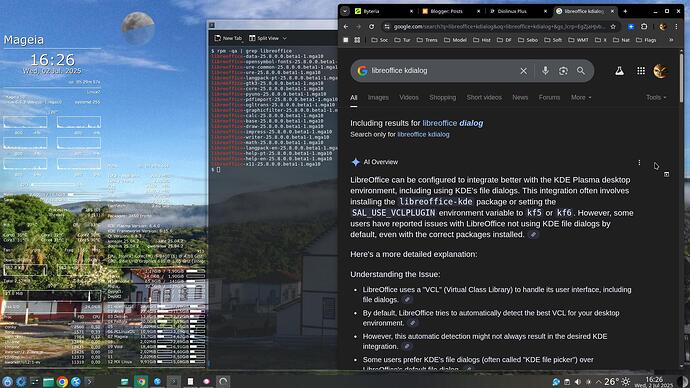Viewport: 690px width, 388px height.
Task: Open the Tools dropdown
Action: click(x=656, y=98)
